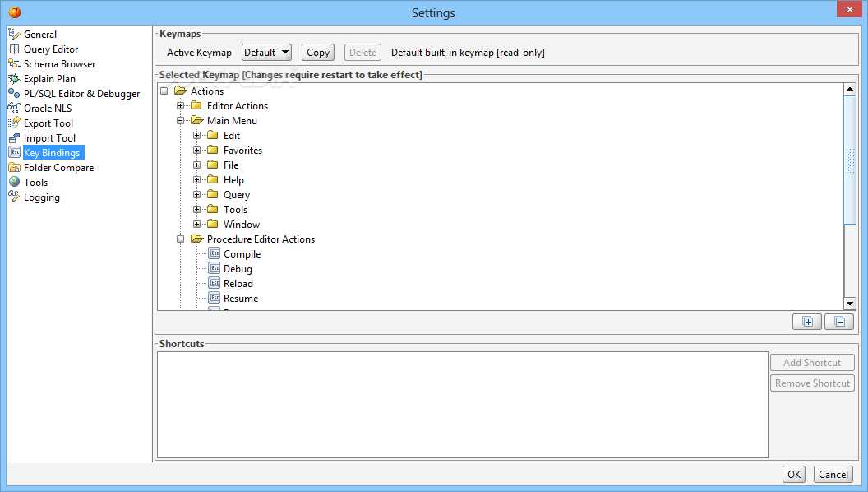The image size is (868, 492).
Task: Select the Resume action row
Action: click(x=241, y=298)
